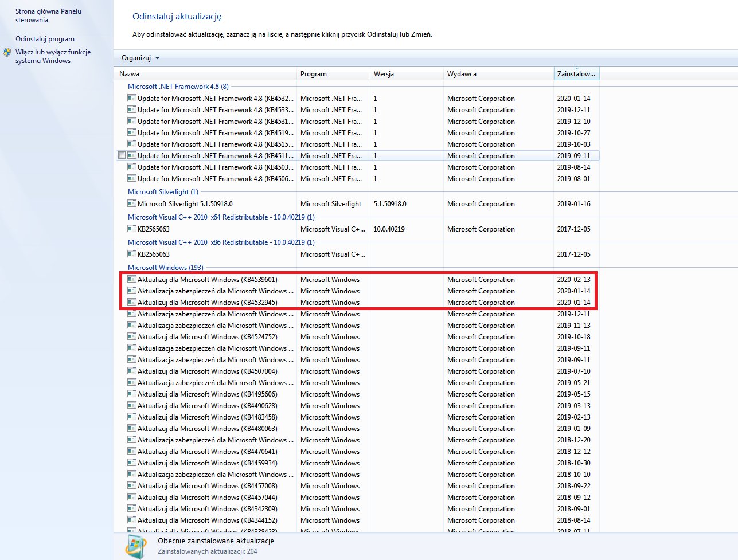The width and height of the screenshot is (738, 560).
Task: Click the icon of .NET update KB4503
Action: (x=132, y=167)
